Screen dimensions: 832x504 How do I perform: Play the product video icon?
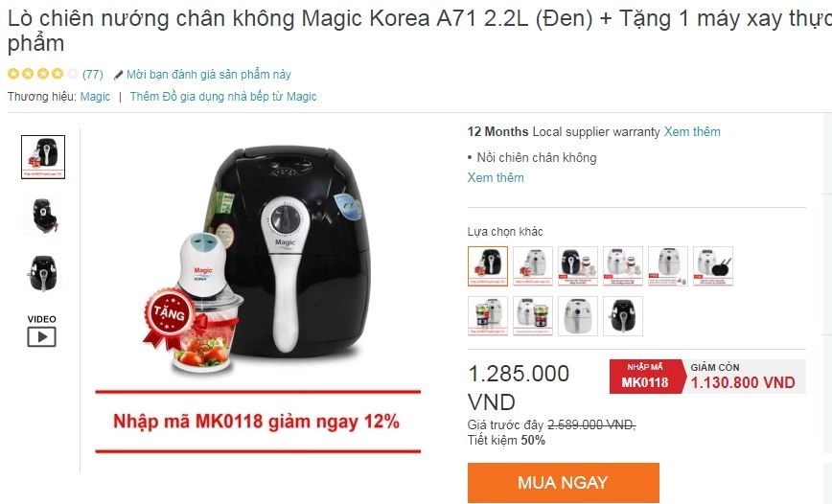pyautogui.click(x=41, y=336)
